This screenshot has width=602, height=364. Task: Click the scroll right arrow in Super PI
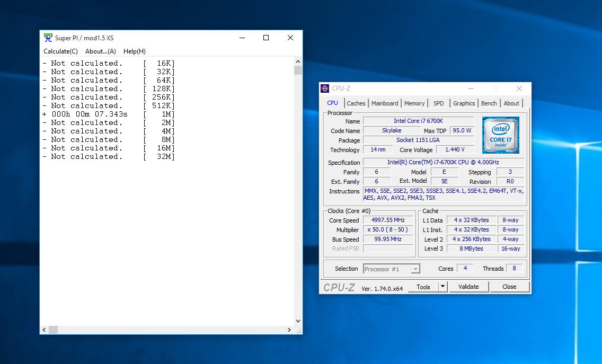(289, 330)
